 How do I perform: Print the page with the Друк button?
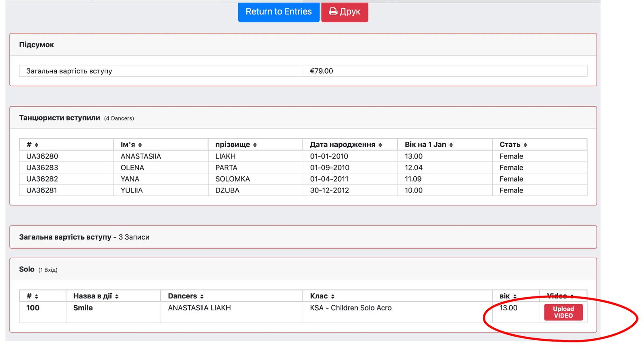(x=345, y=12)
